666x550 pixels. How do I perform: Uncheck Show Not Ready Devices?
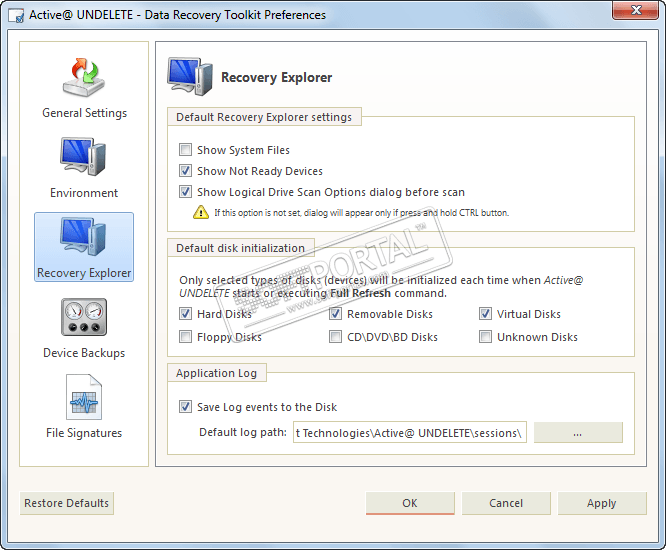coord(185,171)
